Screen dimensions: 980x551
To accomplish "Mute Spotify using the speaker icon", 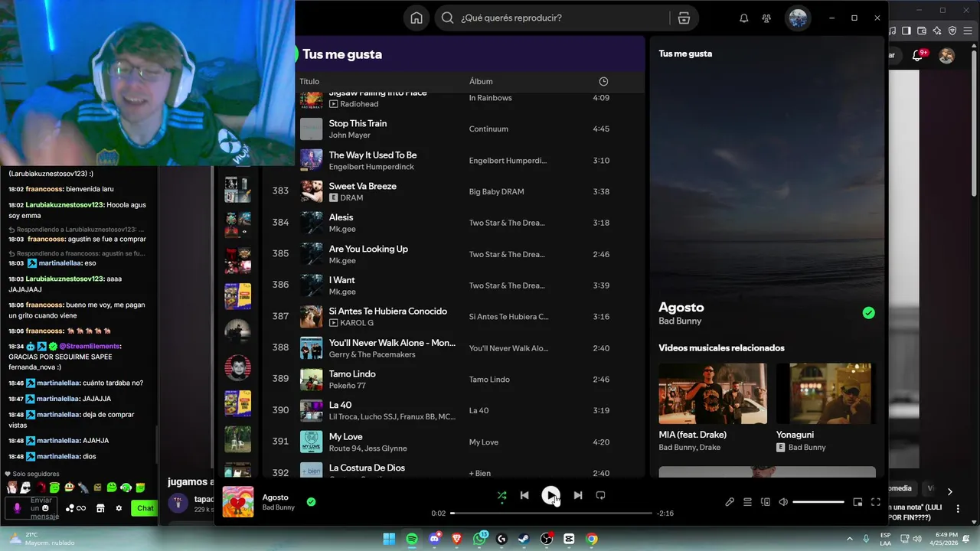I will (x=783, y=502).
